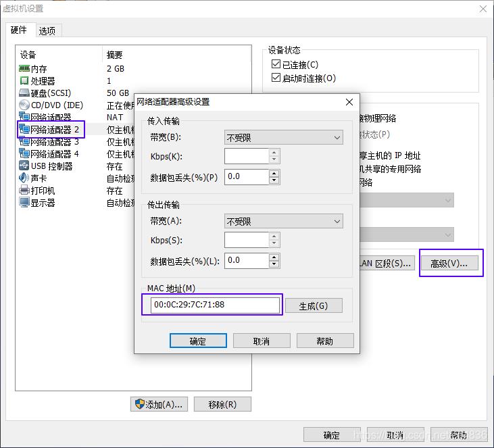The height and width of the screenshot is (448, 494).
Task: Decrease outgoing Kbps(S) spinner value
Action: click(x=274, y=243)
